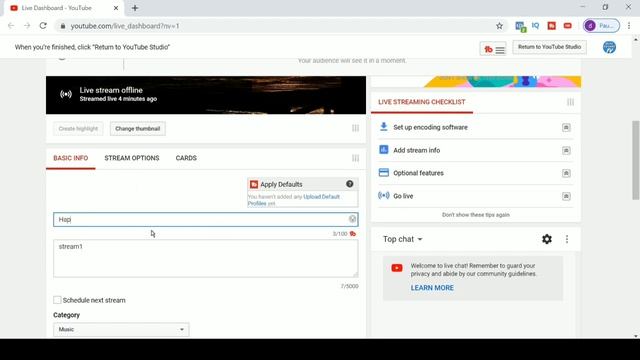Screen dimensions: 640x360
Task: Open a new browser tab
Action: point(135,8)
